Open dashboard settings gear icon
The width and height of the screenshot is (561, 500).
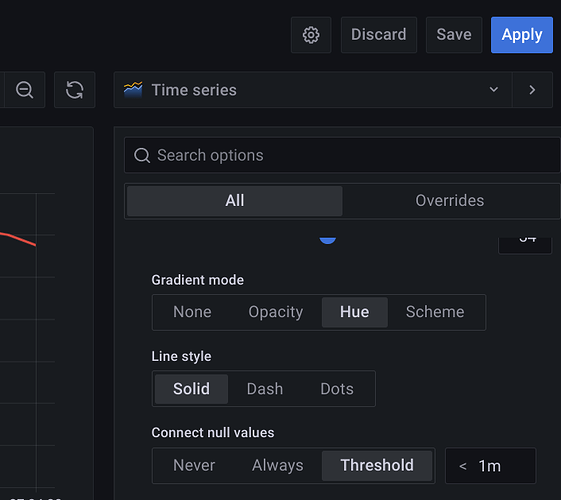(311, 35)
